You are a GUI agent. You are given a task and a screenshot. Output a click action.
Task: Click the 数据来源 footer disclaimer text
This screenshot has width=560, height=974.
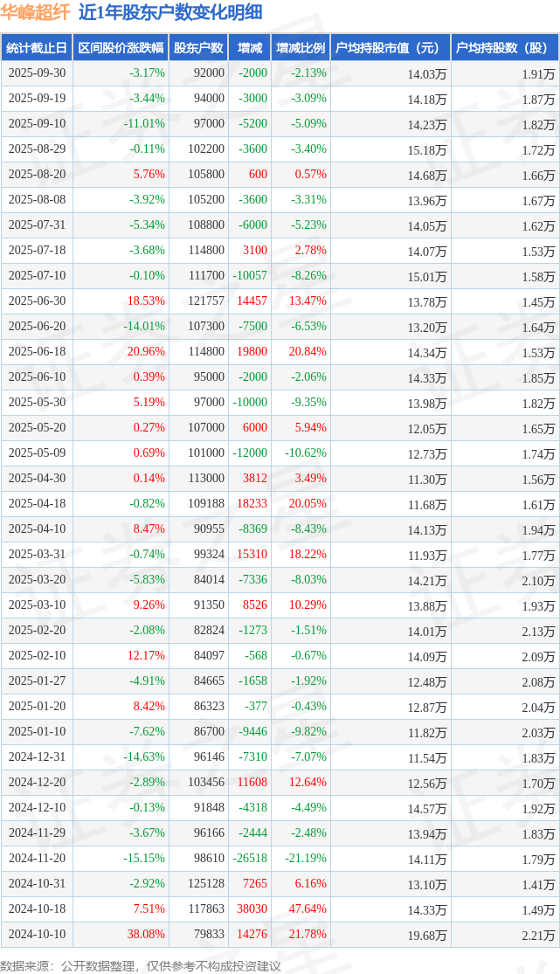click(141, 965)
